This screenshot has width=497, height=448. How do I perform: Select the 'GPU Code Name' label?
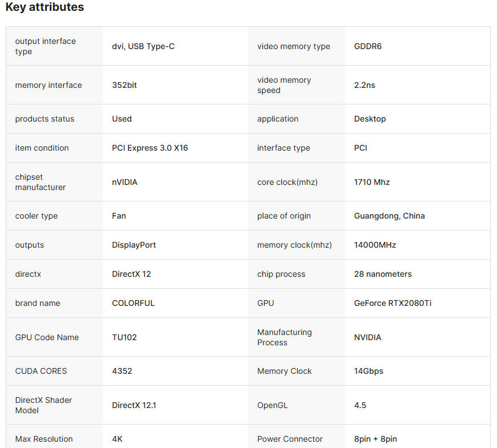click(47, 337)
